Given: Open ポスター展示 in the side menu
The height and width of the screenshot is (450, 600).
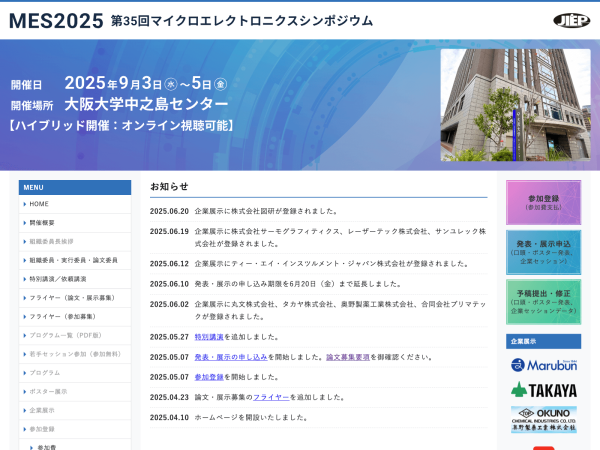Looking at the screenshot, I should coord(75,391).
